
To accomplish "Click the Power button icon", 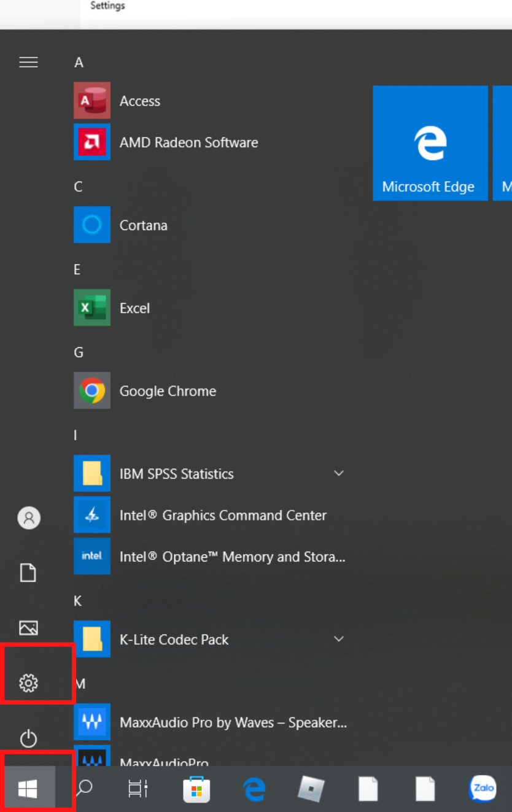I will [x=28, y=738].
